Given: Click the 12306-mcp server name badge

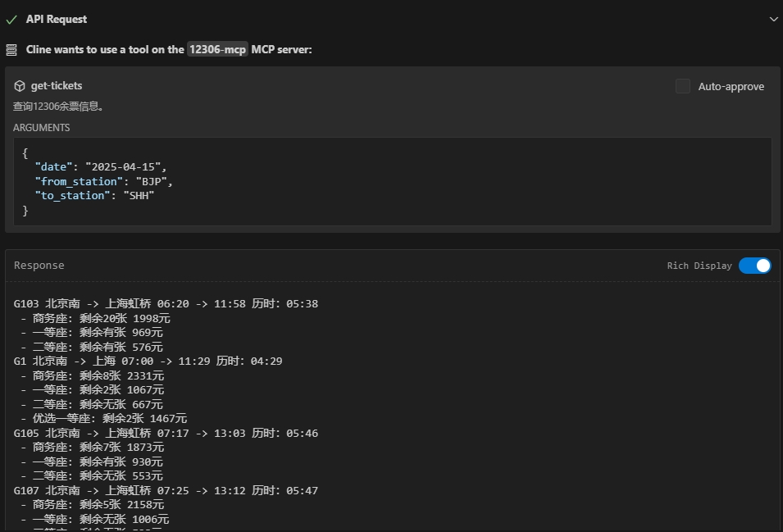Looking at the screenshot, I should click(x=217, y=50).
